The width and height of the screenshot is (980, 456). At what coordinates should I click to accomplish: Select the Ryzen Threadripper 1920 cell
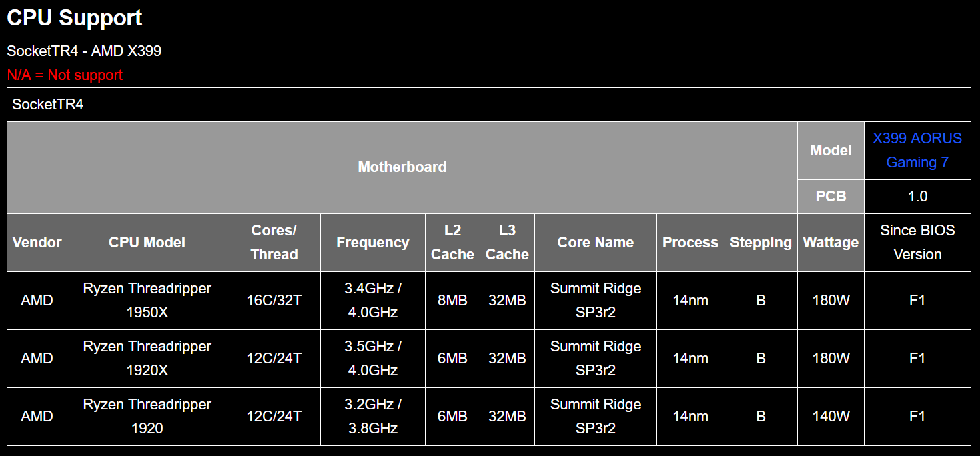coord(147,417)
